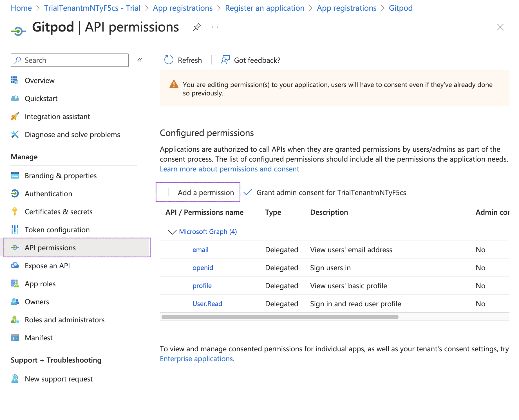Open the User.Read permission link
Image resolution: width=519 pixels, height=420 pixels.
point(207,304)
